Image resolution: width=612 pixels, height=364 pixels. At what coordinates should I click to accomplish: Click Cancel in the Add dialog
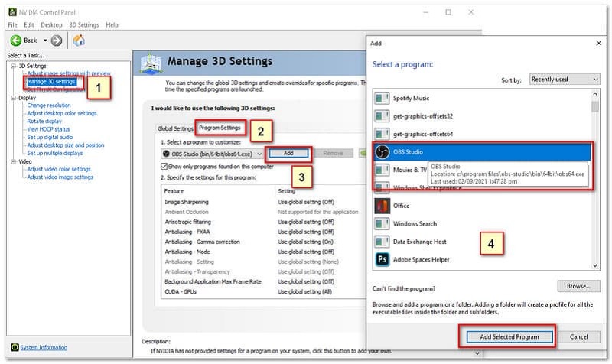pyautogui.click(x=579, y=337)
